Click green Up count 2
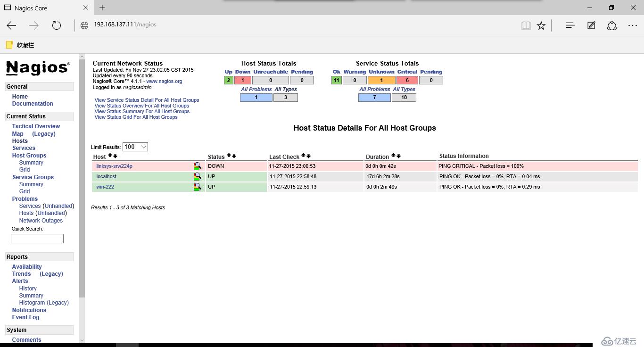644x347 pixels. coord(229,80)
